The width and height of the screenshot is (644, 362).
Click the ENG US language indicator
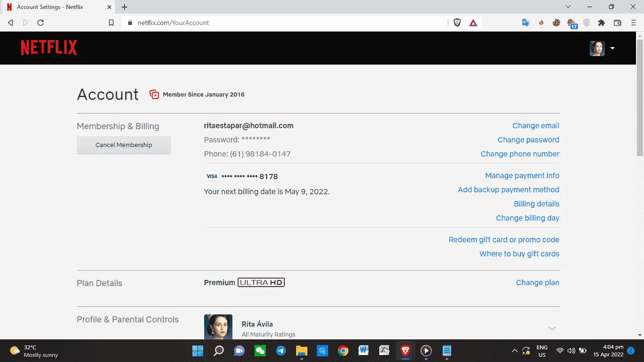pos(542,351)
